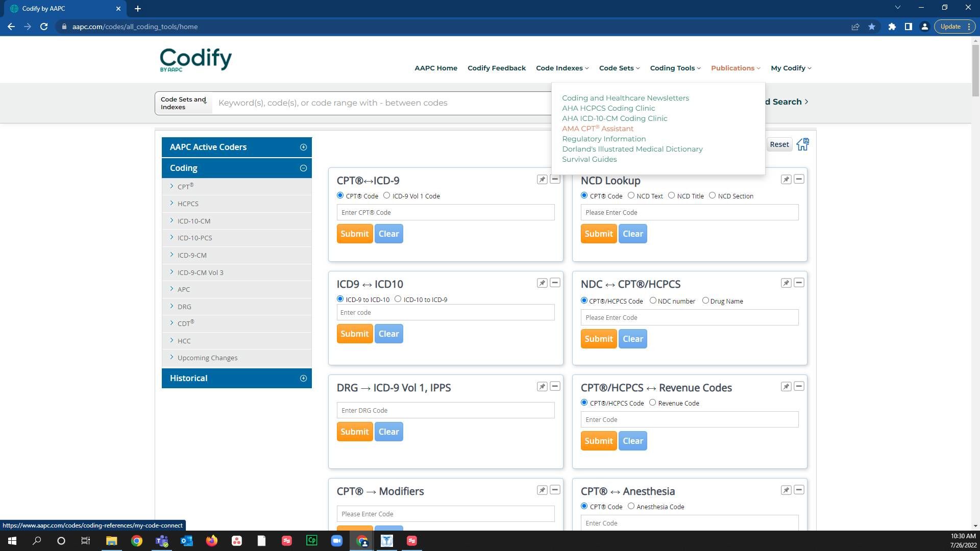The width and height of the screenshot is (980, 551).
Task: Open Dorland's Illustrated Medical Dictionary
Action: coord(632,149)
